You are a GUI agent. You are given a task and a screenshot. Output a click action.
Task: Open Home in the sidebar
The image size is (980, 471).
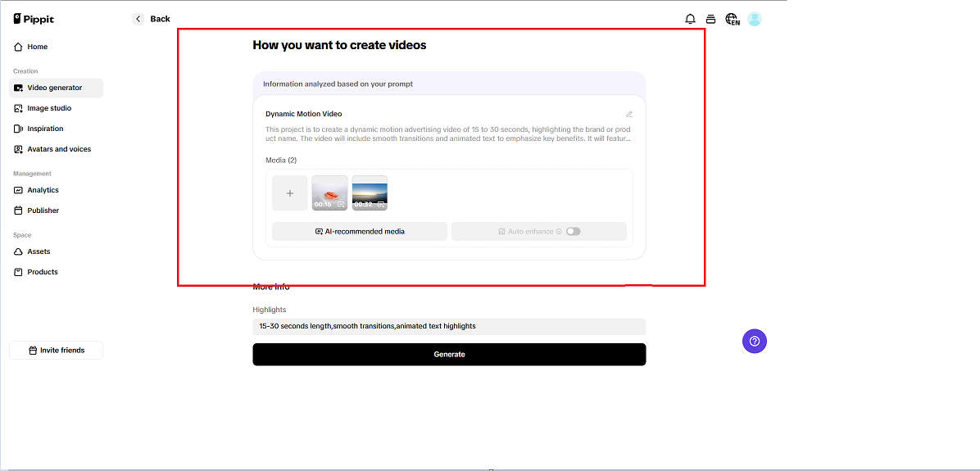click(x=37, y=47)
